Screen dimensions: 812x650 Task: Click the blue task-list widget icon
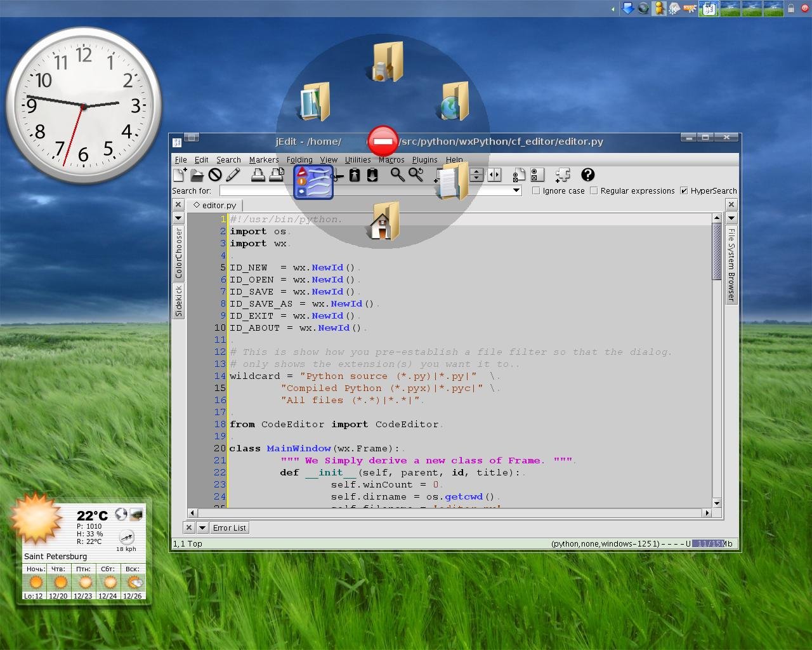click(x=313, y=182)
